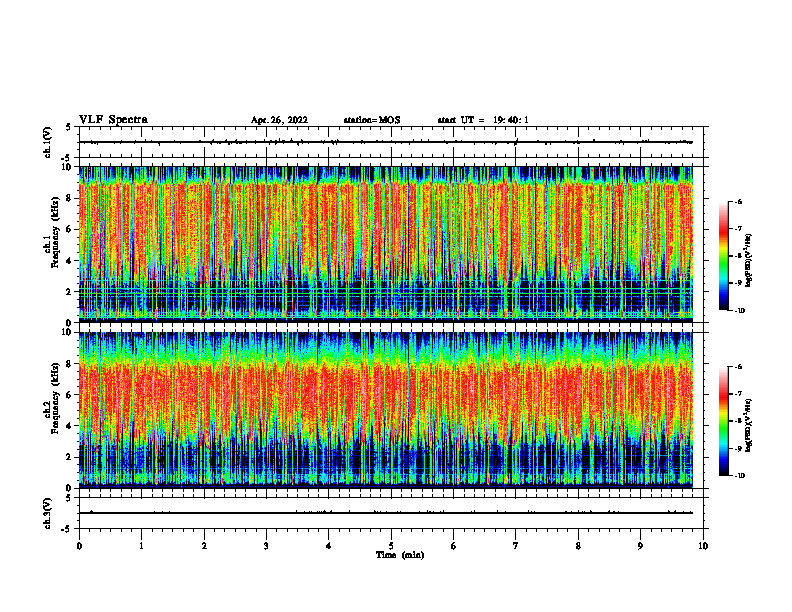Image resolution: width=792 pixels, height=612 pixels.
Task: Click the ch.2 spectrogram panel
Action: coord(386,410)
